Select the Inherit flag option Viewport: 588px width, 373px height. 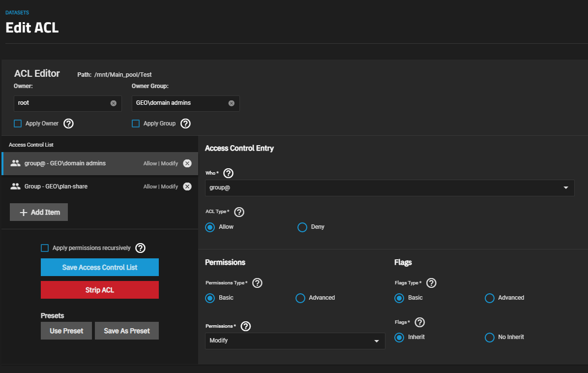(x=399, y=338)
